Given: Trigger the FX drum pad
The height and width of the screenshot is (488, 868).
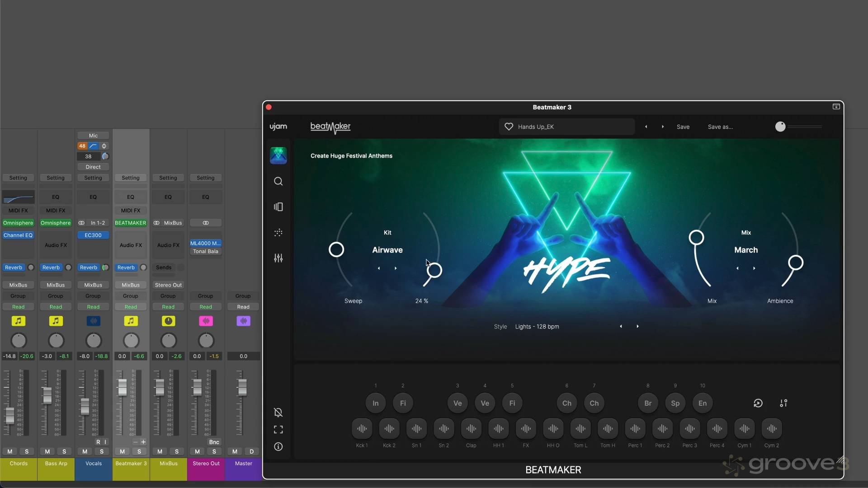Looking at the screenshot, I should point(526,428).
